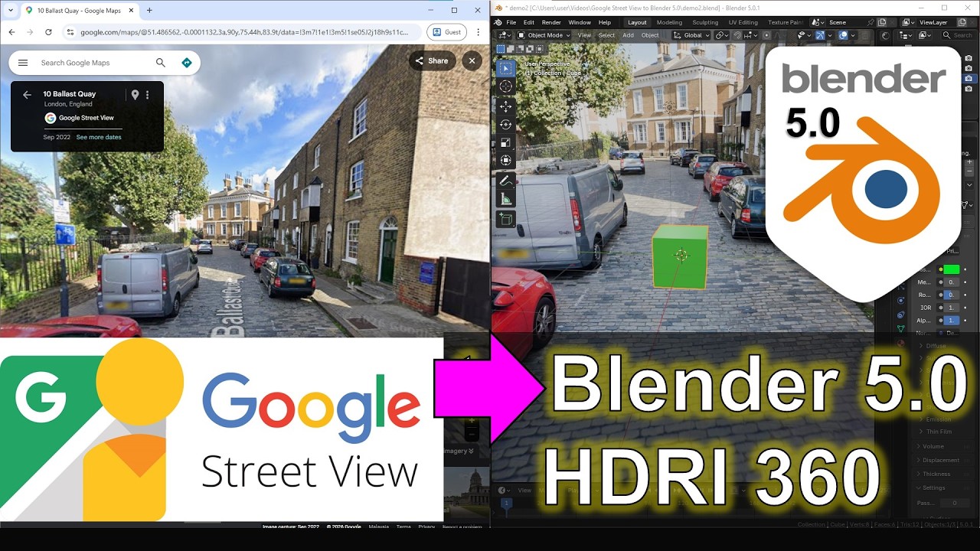Open the viewport Add menu
The image size is (980, 551).
628,35
